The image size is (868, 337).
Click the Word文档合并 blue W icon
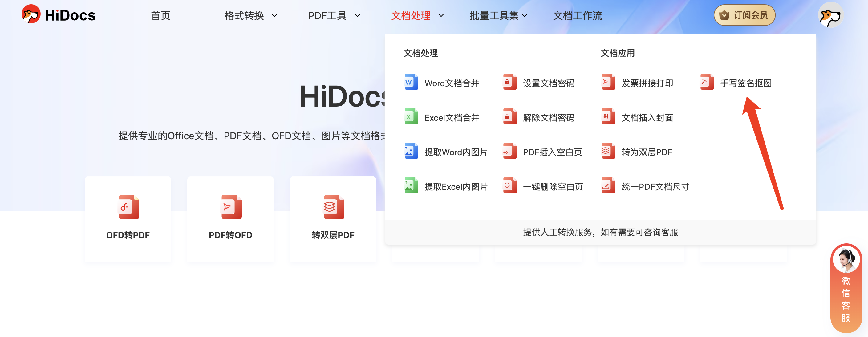tap(411, 82)
